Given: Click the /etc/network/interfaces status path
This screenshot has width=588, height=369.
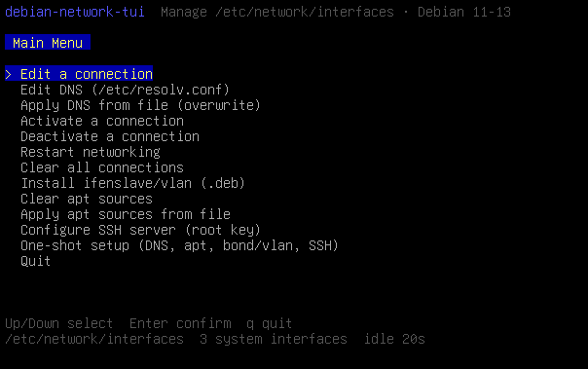Looking at the screenshot, I should [94, 339].
